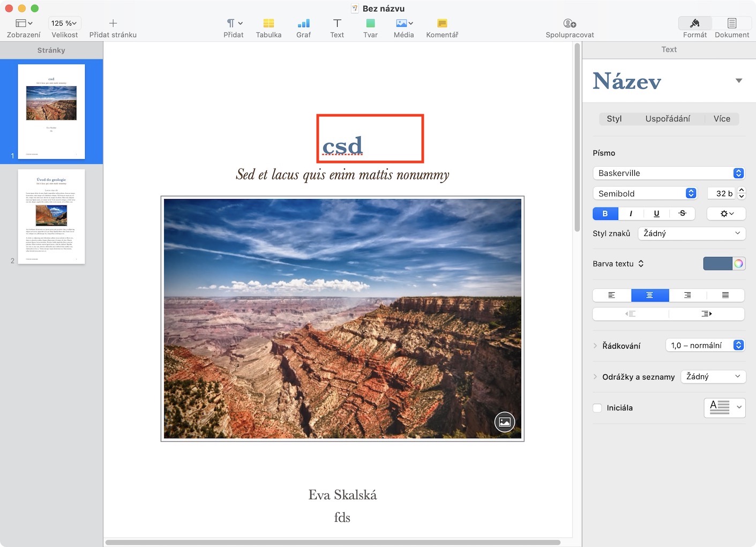Screen dimensions: 756x547
Task: Select the page 2 thumbnail
Action: tap(51, 217)
